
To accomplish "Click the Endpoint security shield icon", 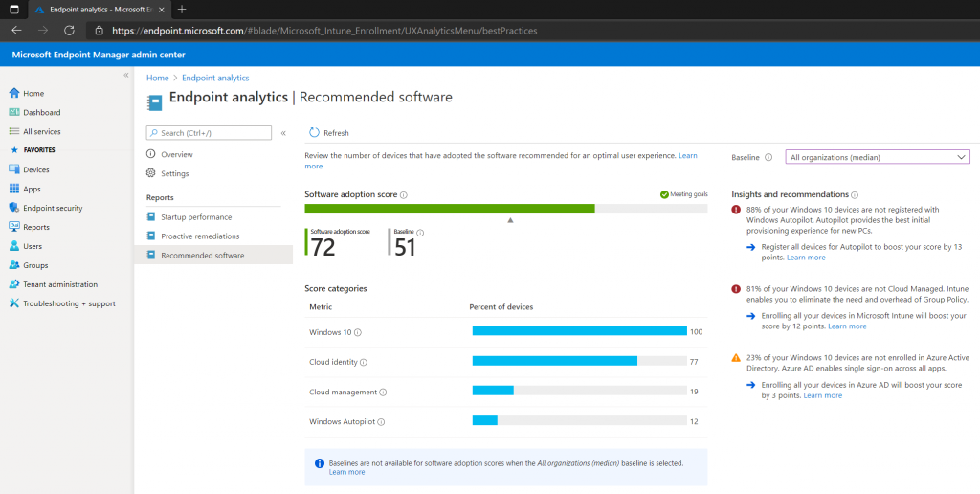I will (x=14, y=208).
